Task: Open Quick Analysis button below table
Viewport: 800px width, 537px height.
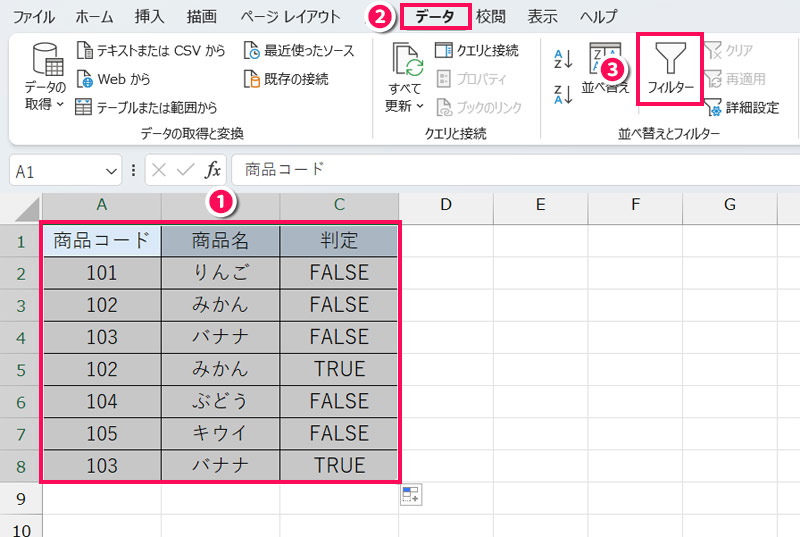Action: pos(411,495)
